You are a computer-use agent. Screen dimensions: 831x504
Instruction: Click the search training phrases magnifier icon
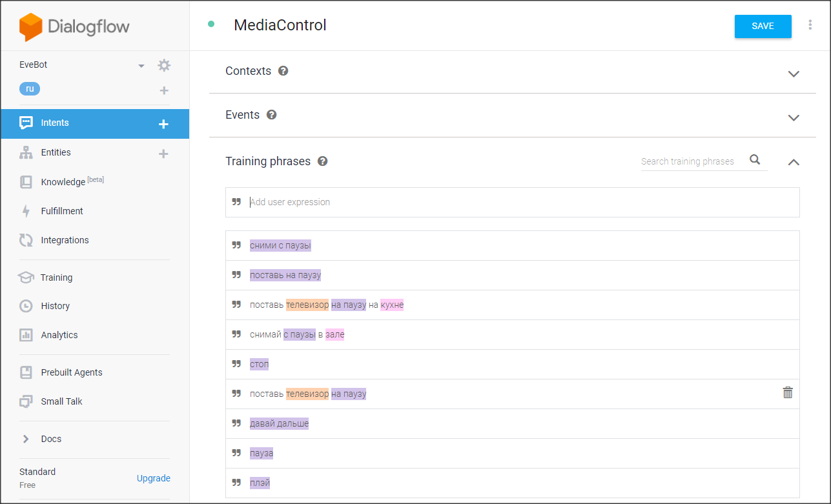tap(755, 160)
